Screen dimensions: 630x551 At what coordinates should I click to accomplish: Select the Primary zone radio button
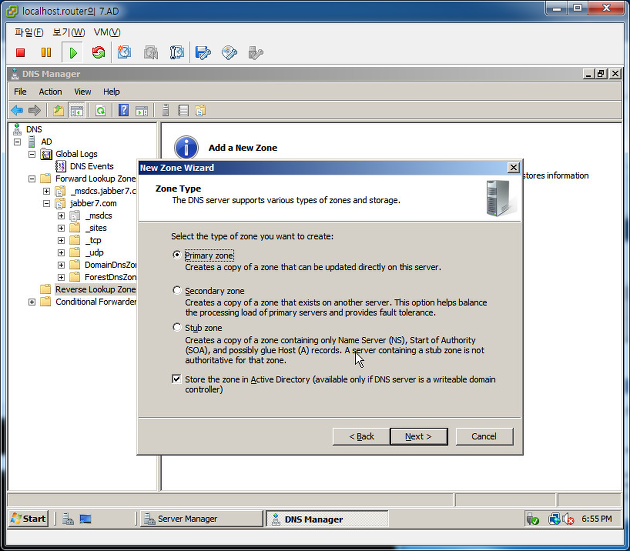[x=177, y=255]
